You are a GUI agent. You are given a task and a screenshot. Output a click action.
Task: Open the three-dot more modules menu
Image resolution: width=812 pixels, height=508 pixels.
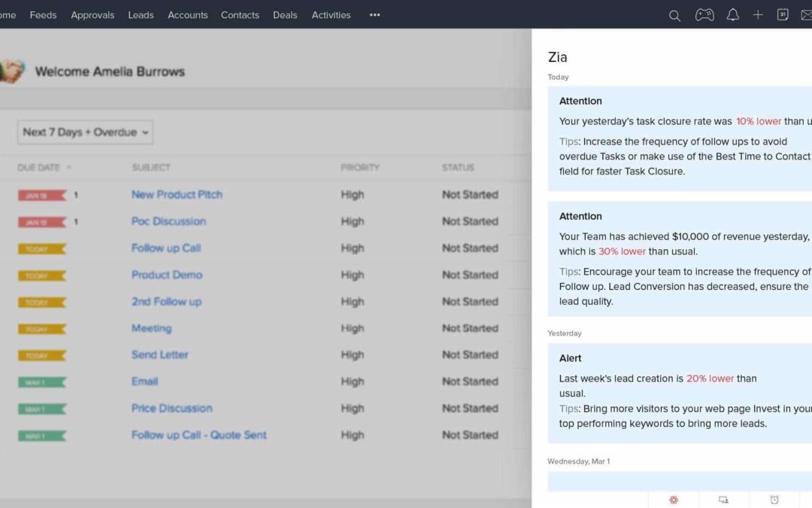pos(374,15)
